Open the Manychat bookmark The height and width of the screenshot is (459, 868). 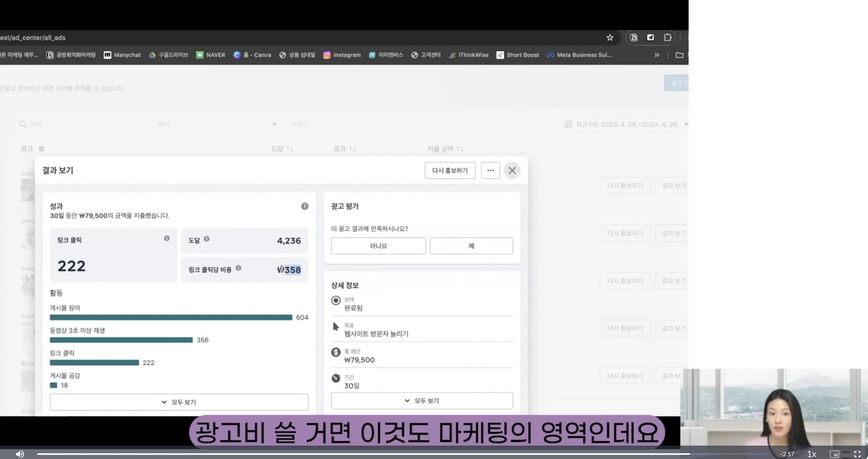coord(122,55)
